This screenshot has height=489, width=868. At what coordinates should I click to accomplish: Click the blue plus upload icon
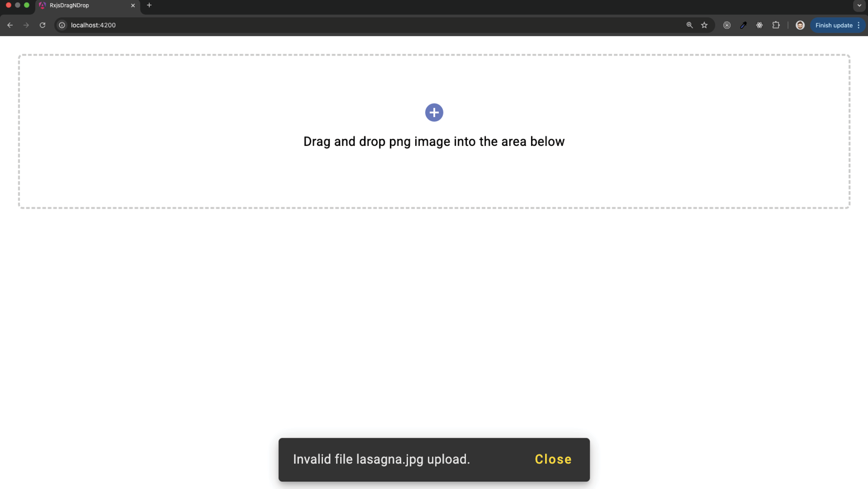434,112
